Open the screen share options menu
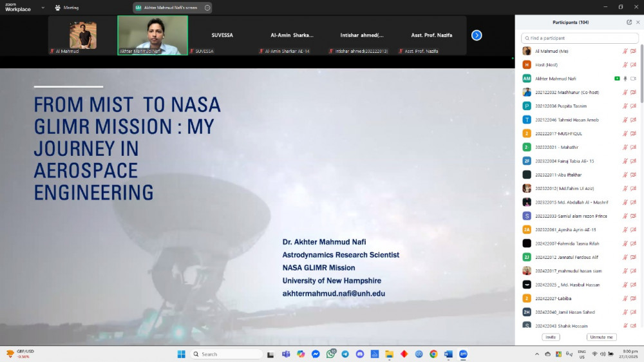The width and height of the screenshot is (644, 362). [x=207, y=8]
